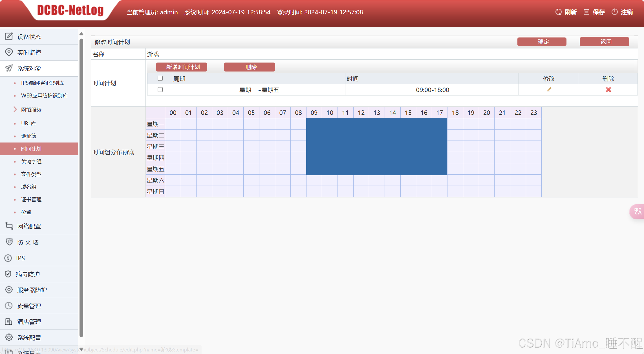
Task: Click the pencil edit icon for 星期一~星期五
Action: [549, 90]
